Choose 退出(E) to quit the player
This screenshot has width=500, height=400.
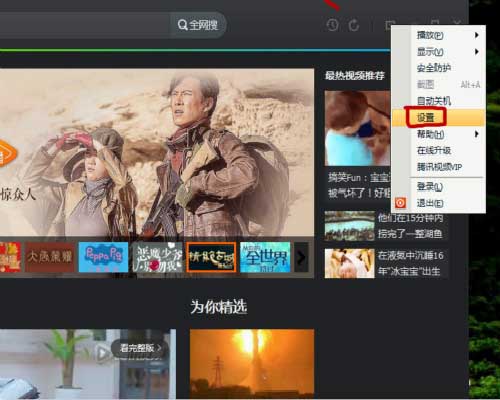click(x=439, y=203)
